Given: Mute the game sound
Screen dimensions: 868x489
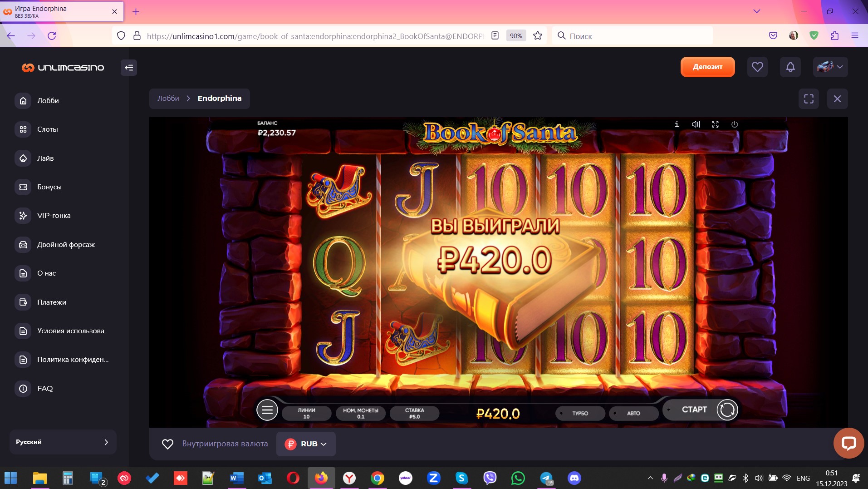Looking at the screenshot, I should tap(696, 124).
